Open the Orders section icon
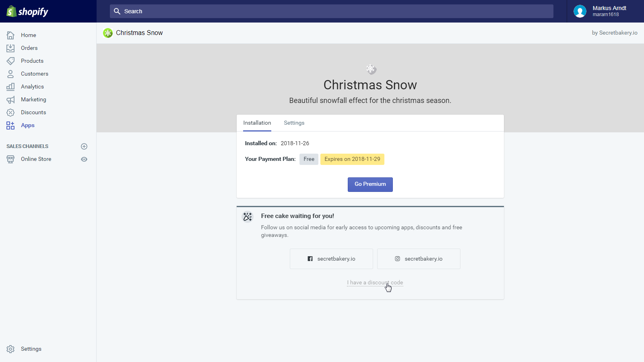Screen dimensions: 644x362 (x=10, y=48)
